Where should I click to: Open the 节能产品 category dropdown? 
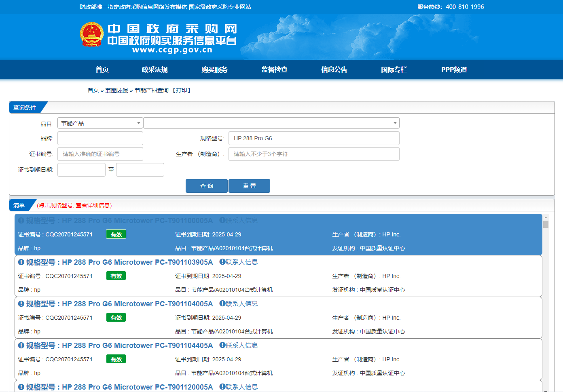100,123
